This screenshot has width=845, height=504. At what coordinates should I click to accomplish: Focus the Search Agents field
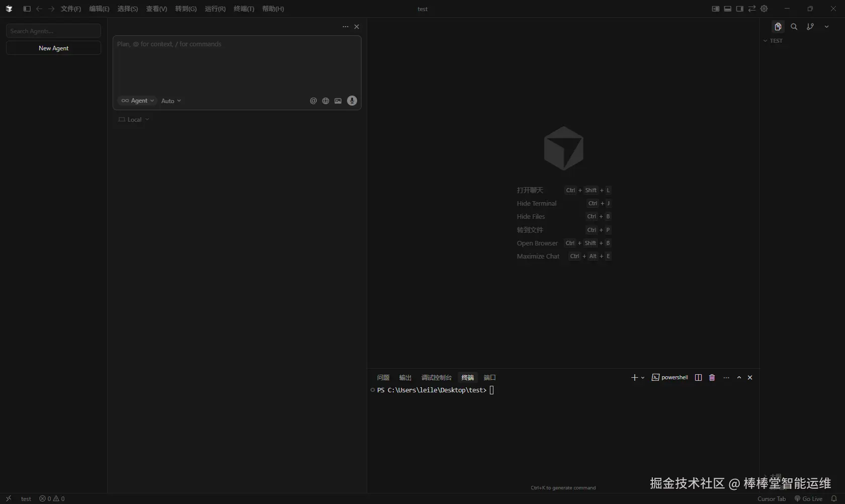point(53,31)
